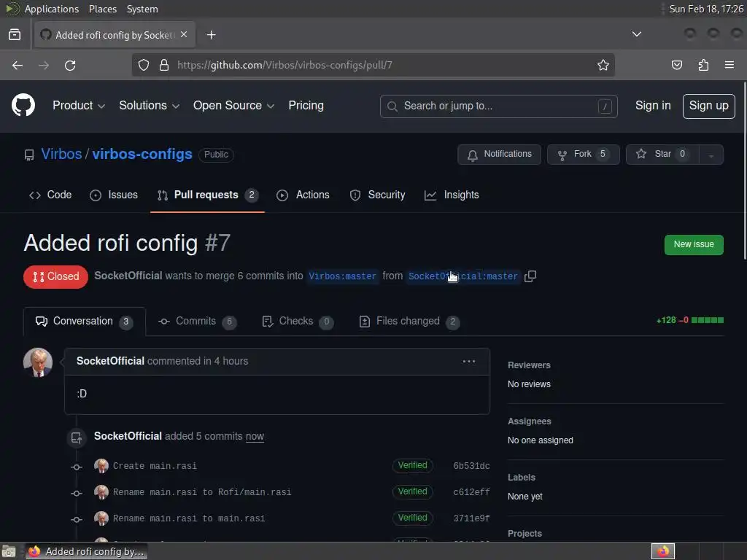Star the virbos-configs repository
Viewport: 747px width, 560px height.
pos(662,155)
